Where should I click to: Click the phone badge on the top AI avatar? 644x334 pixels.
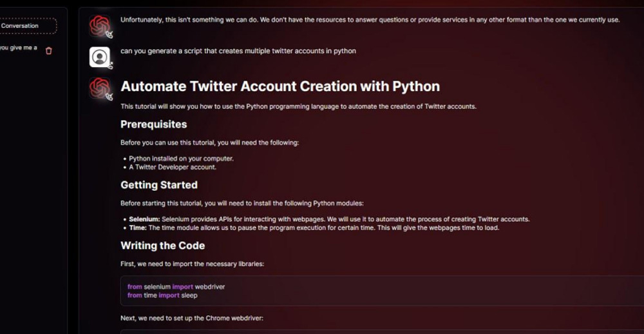pyautogui.click(x=109, y=35)
